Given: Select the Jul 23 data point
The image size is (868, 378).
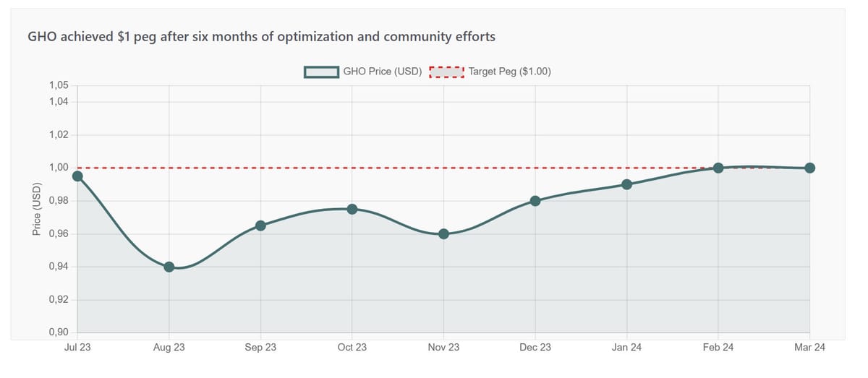Looking at the screenshot, I should point(77,176).
